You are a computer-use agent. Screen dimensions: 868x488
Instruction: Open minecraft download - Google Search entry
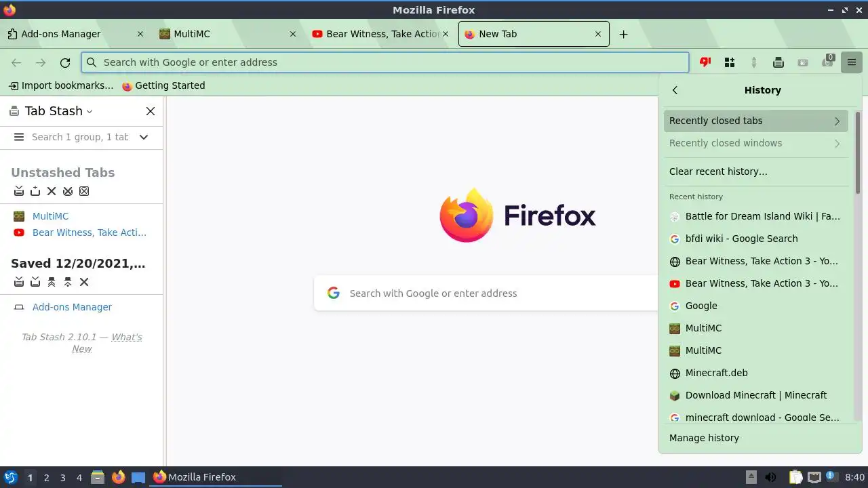(x=755, y=417)
